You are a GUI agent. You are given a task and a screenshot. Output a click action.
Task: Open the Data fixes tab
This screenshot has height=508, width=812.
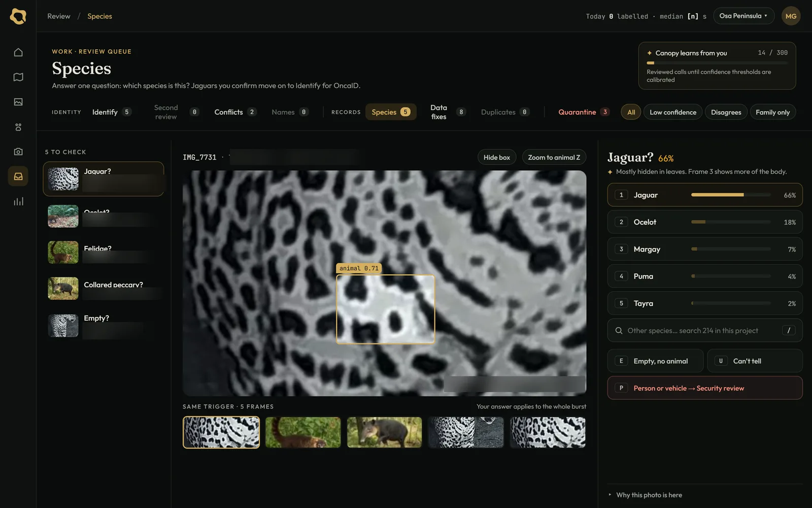448,112
